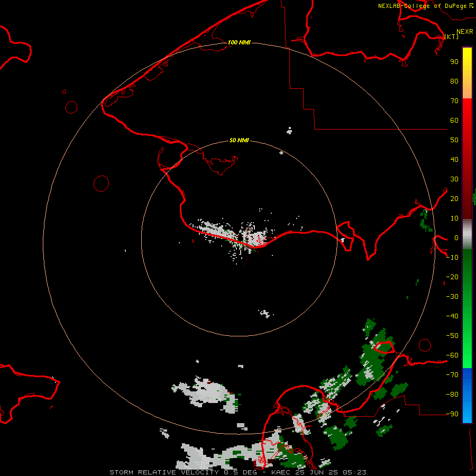Click the blue bottom segment of color bar
Image resolution: width=476 pixels, height=476 pixels.
click(x=467, y=396)
